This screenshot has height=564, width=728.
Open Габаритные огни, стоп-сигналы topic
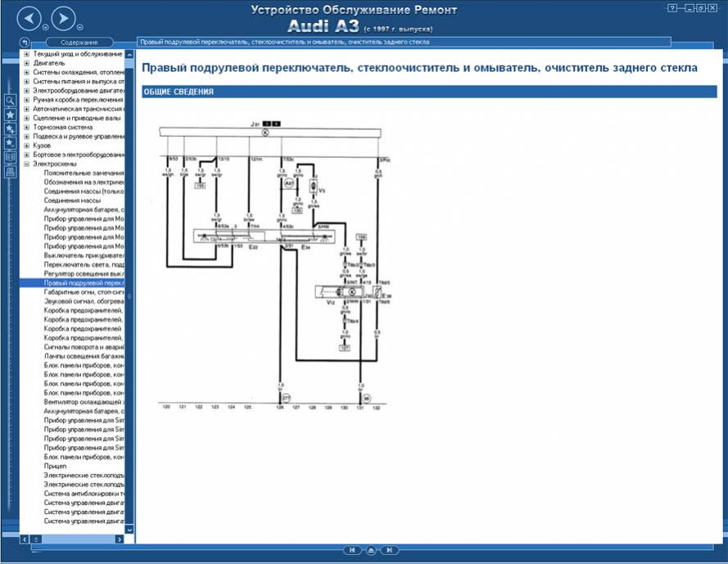click(x=84, y=292)
